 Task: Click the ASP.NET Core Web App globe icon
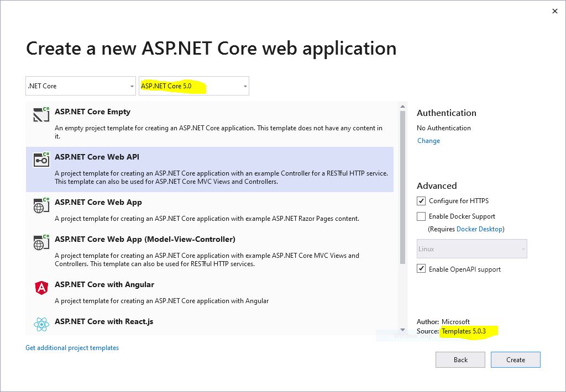click(40, 205)
